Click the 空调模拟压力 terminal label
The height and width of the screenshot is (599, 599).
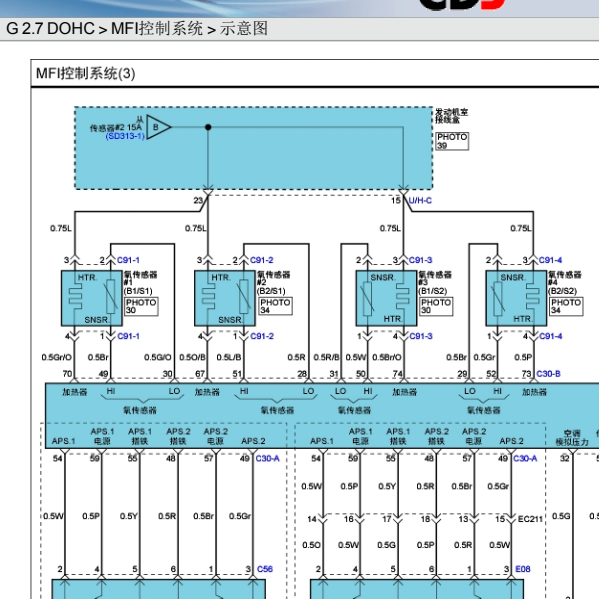(572, 438)
